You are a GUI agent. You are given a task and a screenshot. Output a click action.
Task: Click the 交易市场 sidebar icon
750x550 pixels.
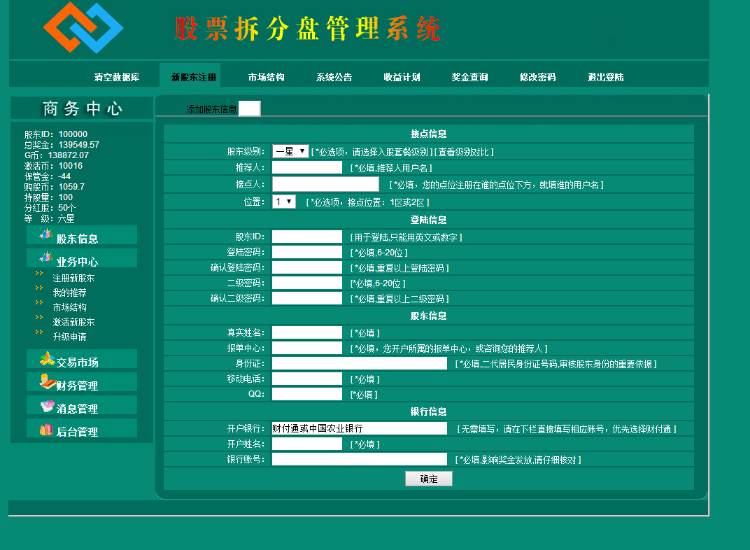pyautogui.click(x=47, y=359)
